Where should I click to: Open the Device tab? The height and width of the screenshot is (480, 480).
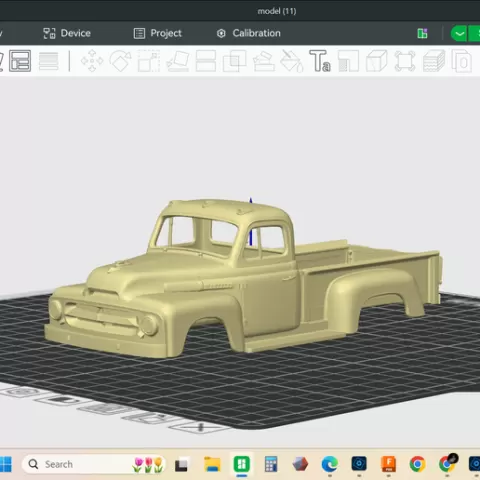(67, 33)
